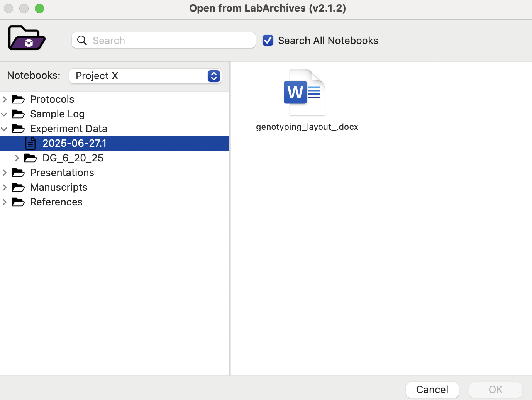
Task: Select the Presentations folder icon
Action: 18,173
